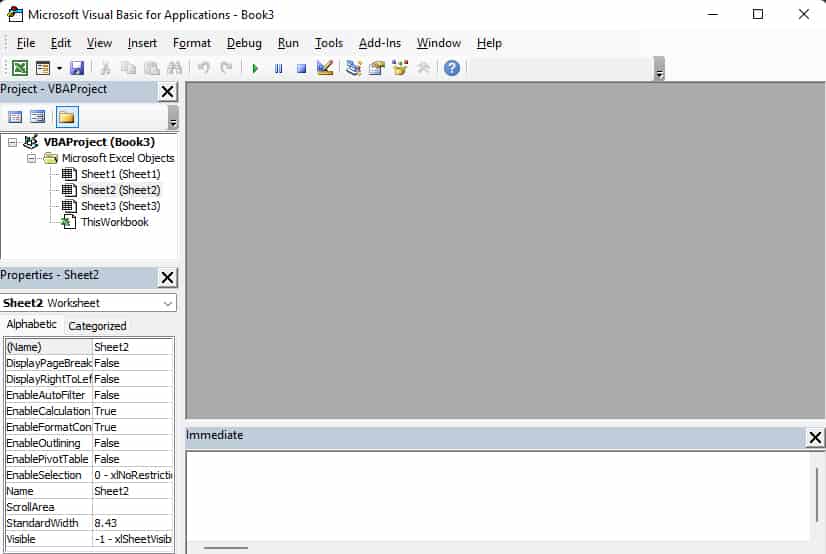Click the Save Book3 disk icon
Image resolution: width=826 pixels, height=554 pixels.
[x=77, y=68]
